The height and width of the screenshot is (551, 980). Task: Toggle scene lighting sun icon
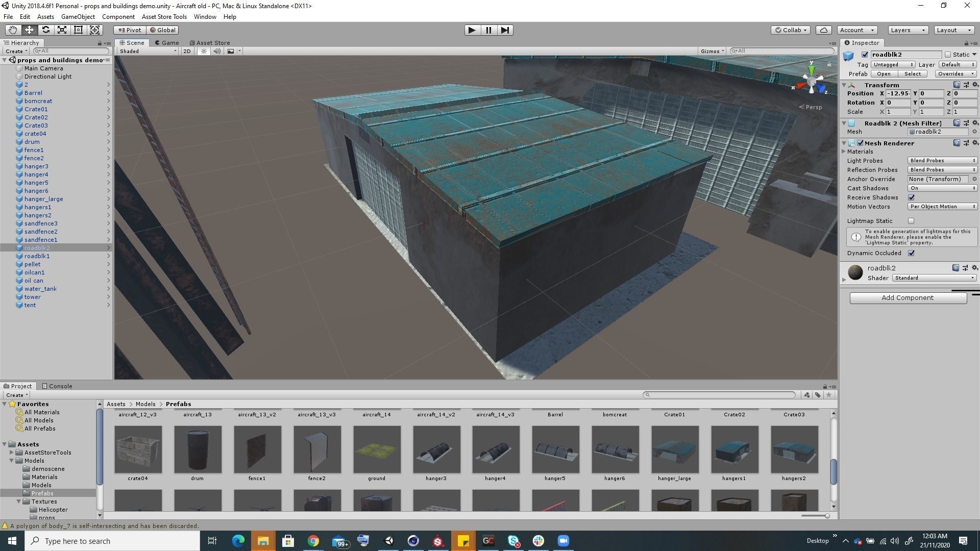click(x=204, y=51)
